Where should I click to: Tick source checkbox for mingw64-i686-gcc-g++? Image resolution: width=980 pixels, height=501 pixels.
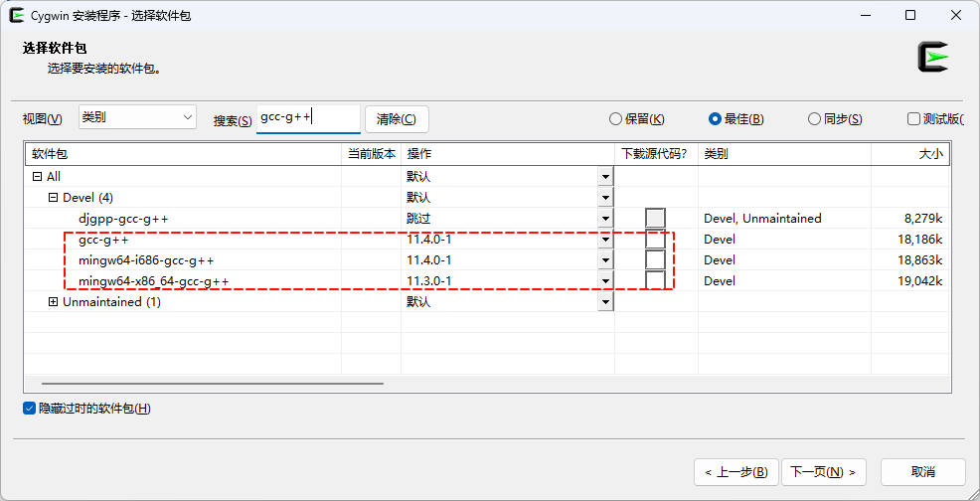(x=655, y=259)
